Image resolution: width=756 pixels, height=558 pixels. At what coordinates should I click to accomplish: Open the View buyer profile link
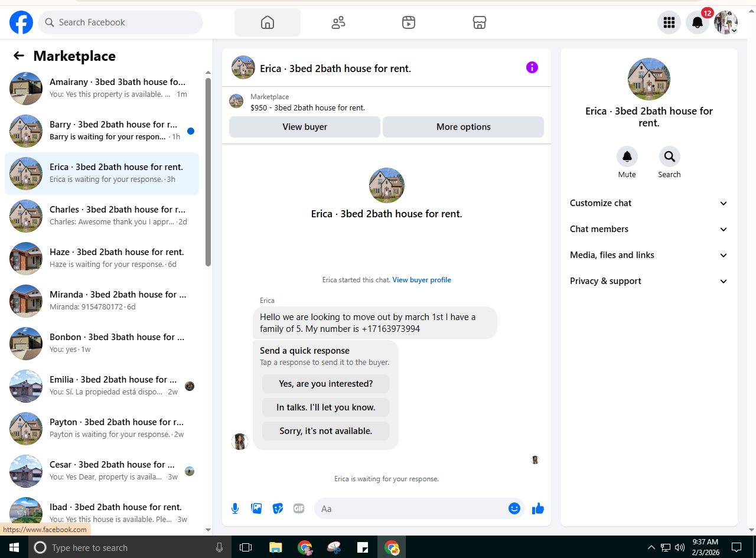pos(422,280)
